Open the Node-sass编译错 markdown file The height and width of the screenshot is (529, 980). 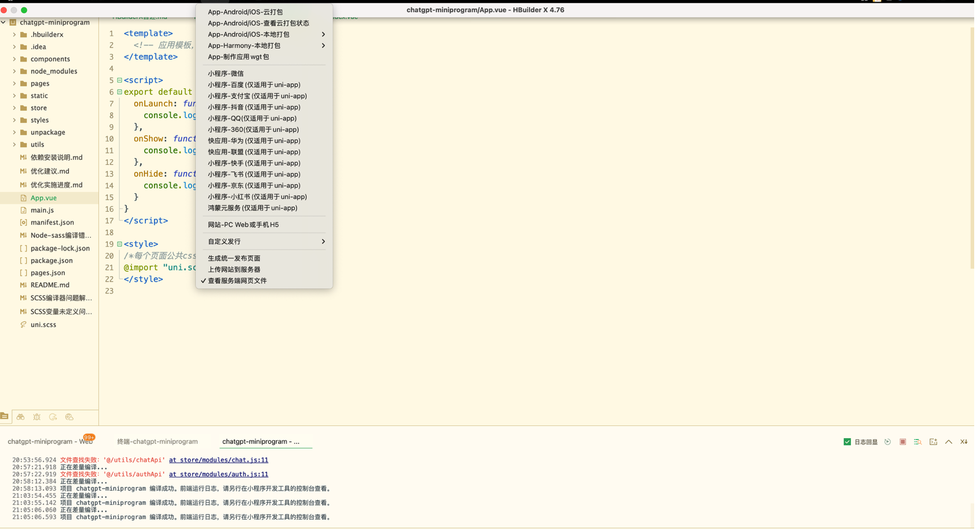(x=61, y=236)
